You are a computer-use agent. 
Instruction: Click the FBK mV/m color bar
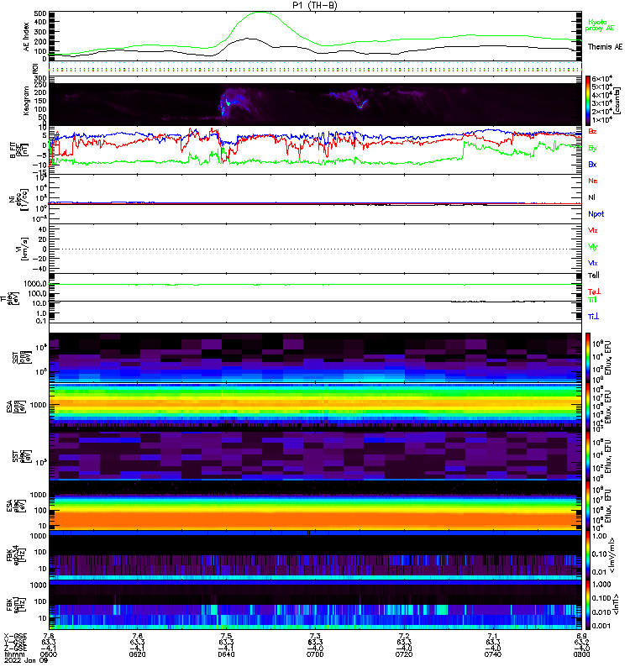click(588, 555)
